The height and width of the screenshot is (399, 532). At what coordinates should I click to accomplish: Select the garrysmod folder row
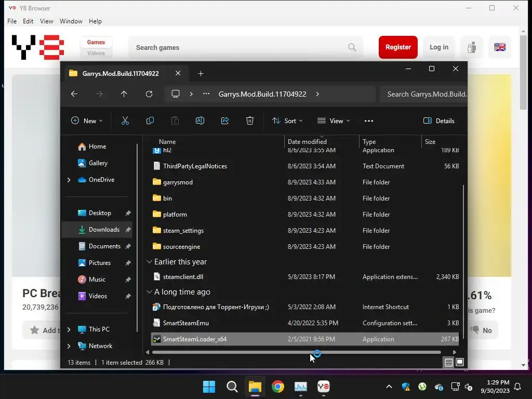pos(304,182)
